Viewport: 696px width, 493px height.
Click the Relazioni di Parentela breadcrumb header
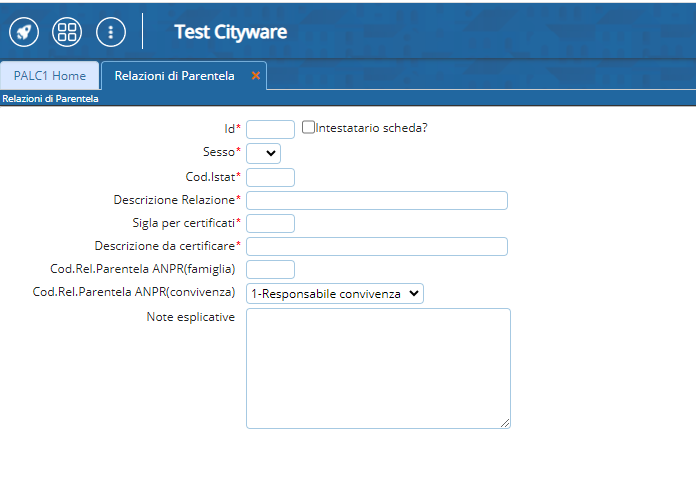[50, 99]
